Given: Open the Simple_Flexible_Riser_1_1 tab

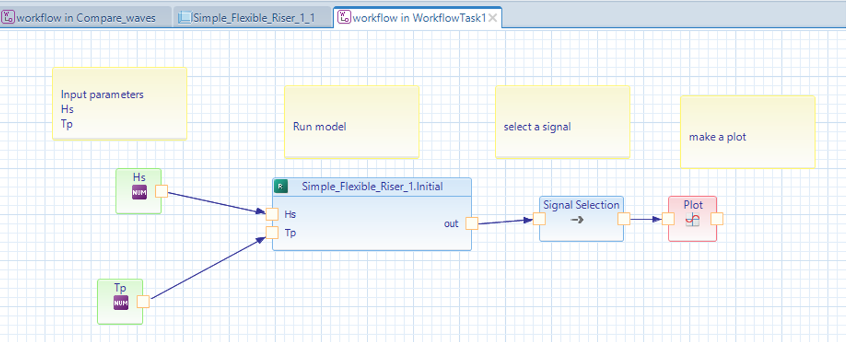Looking at the screenshot, I should [253, 17].
